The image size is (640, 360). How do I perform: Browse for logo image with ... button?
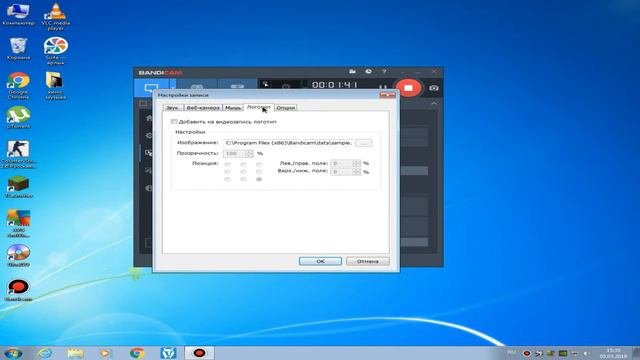click(364, 143)
